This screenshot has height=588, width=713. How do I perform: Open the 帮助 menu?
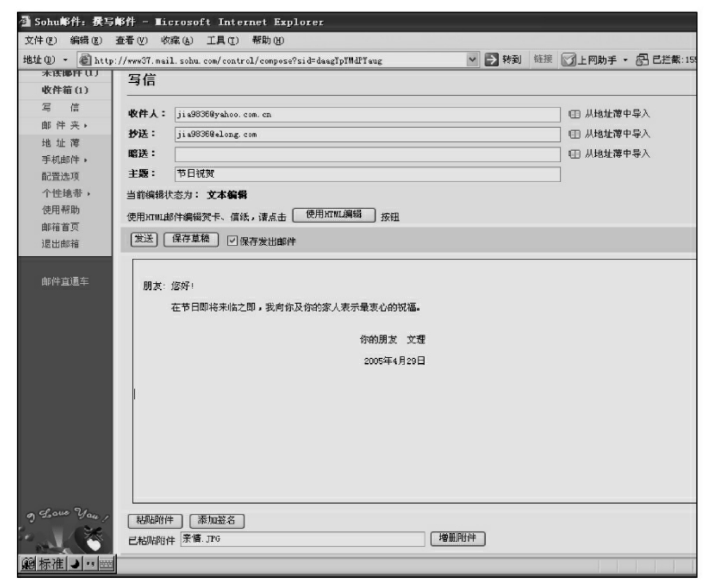pos(268,40)
